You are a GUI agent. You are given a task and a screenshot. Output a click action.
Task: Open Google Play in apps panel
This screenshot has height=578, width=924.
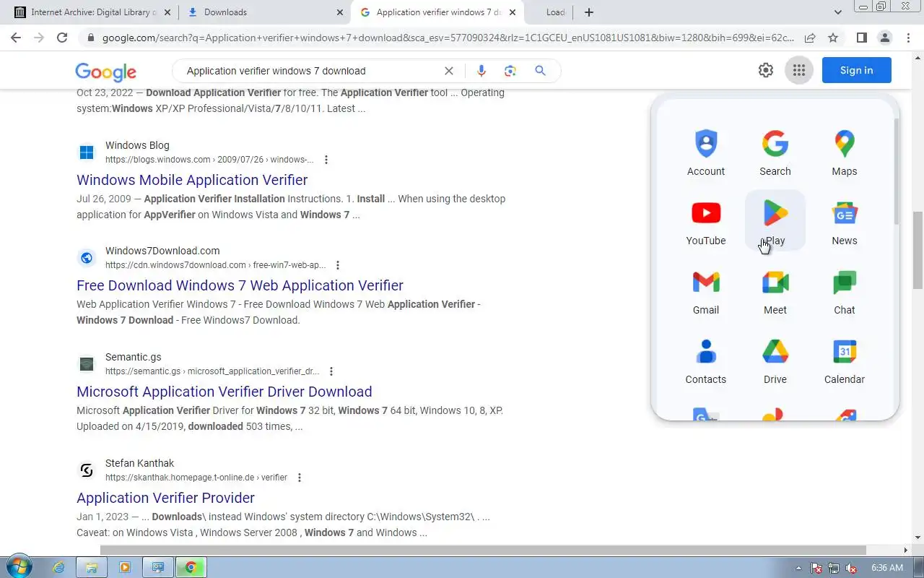pos(775,223)
